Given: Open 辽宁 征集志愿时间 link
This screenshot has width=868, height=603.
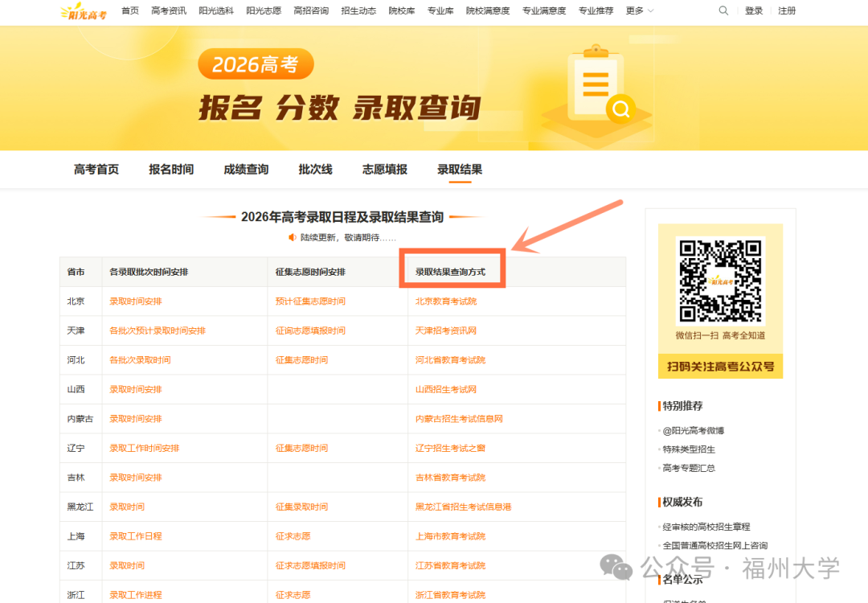Looking at the screenshot, I should (x=301, y=448).
